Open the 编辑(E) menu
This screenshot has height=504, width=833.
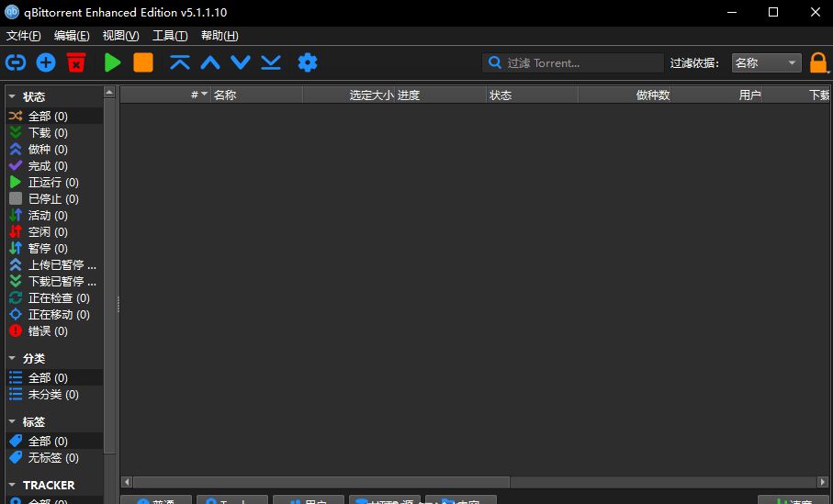point(72,36)
